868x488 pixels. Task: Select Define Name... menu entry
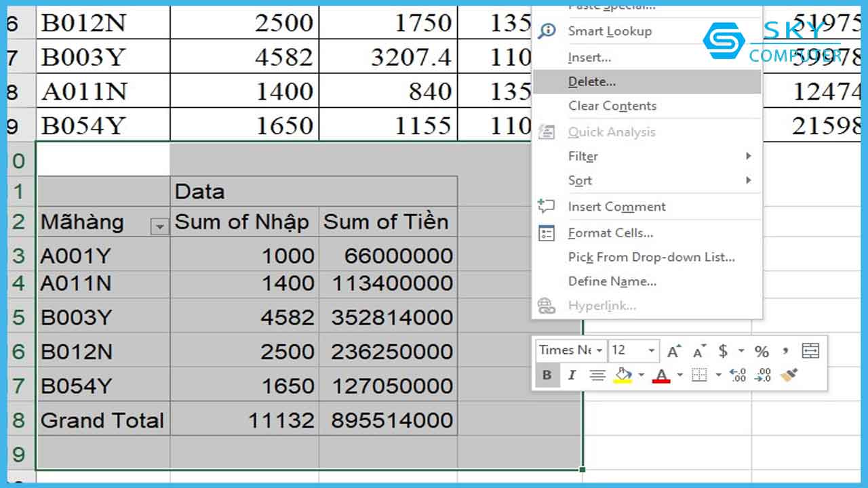[647, 281]
